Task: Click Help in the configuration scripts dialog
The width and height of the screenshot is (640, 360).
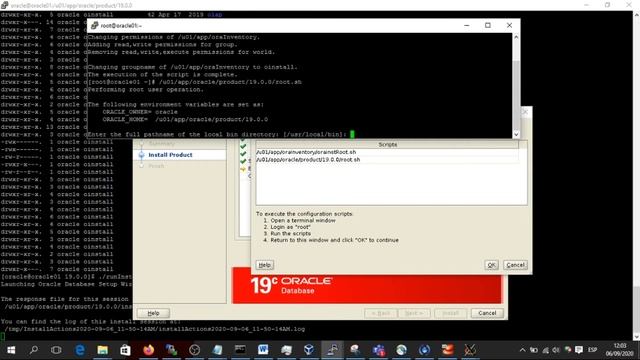Action: click(x=264, y=265)
